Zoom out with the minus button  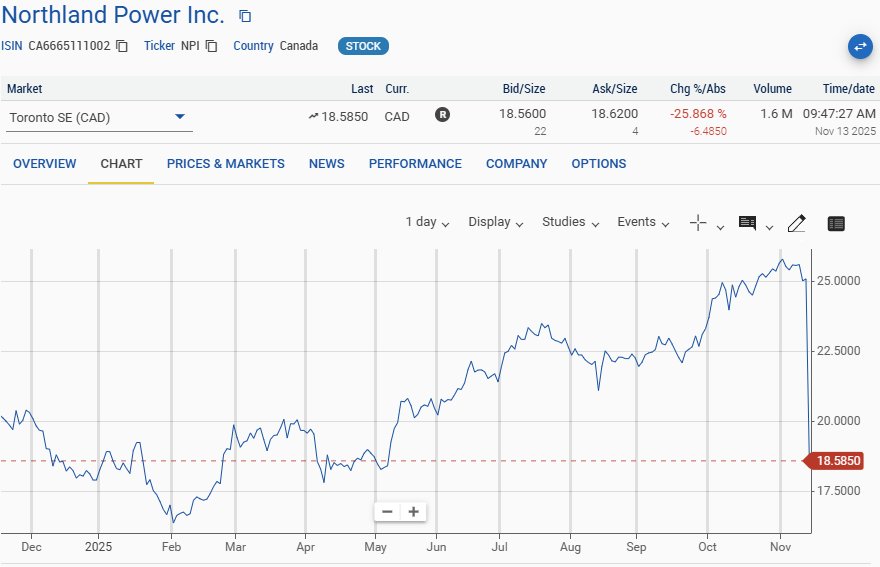coord(387,511)
